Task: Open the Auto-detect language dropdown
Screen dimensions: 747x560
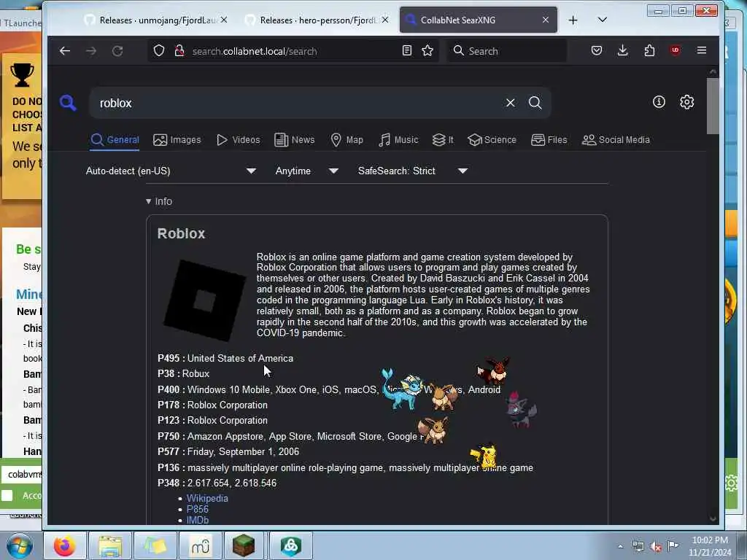Action: point(171,171)
